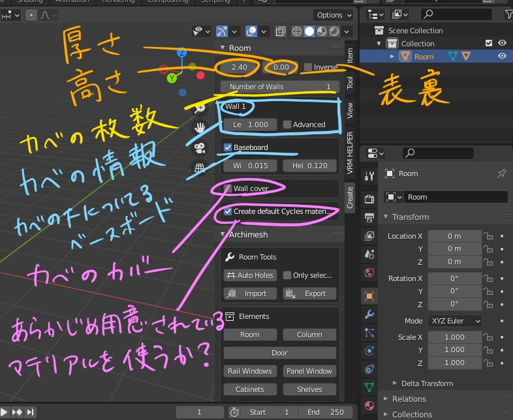513x420 pixels.
Task: Click the Door element button
Action: pos(280,353)
